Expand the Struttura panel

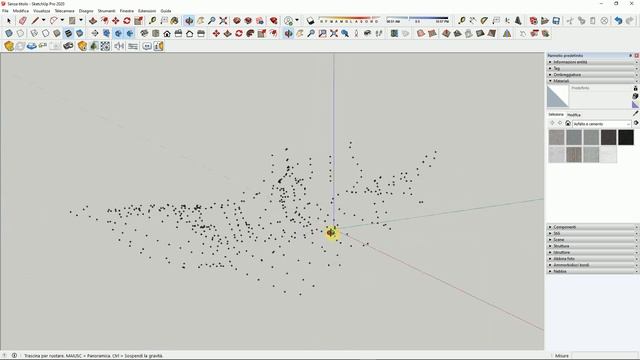pos(593,246)
